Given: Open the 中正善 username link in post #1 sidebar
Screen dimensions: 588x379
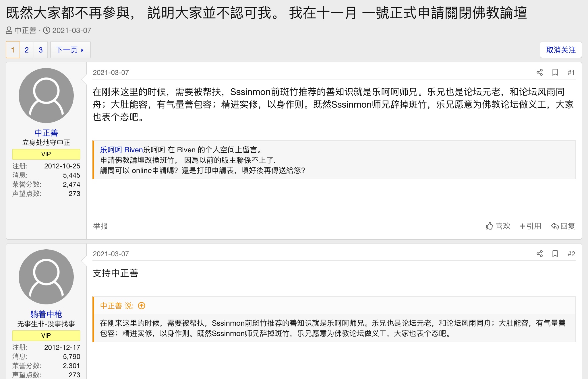Looking at the screenshot, I should (x=46, y=133).
